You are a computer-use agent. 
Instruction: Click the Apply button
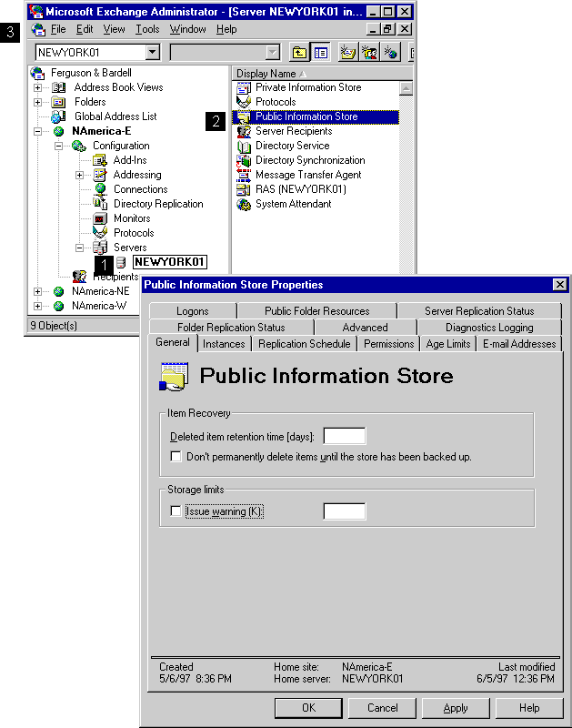point(456,708)
